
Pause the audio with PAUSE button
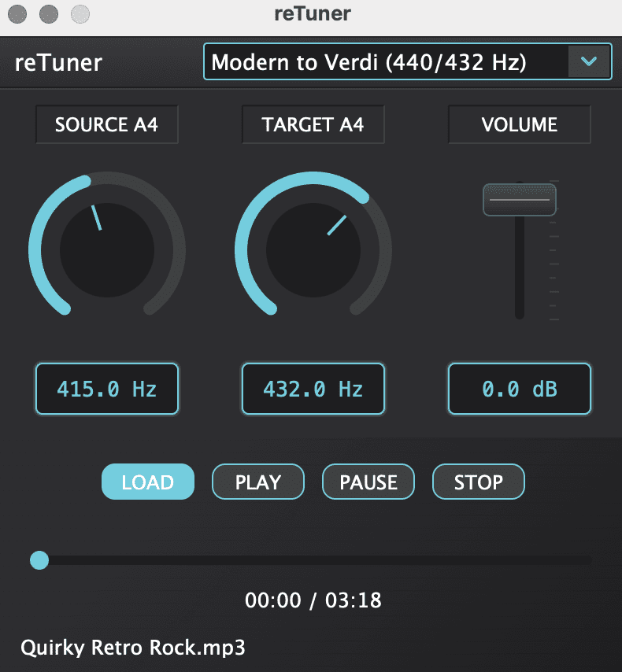pos(368,482)
